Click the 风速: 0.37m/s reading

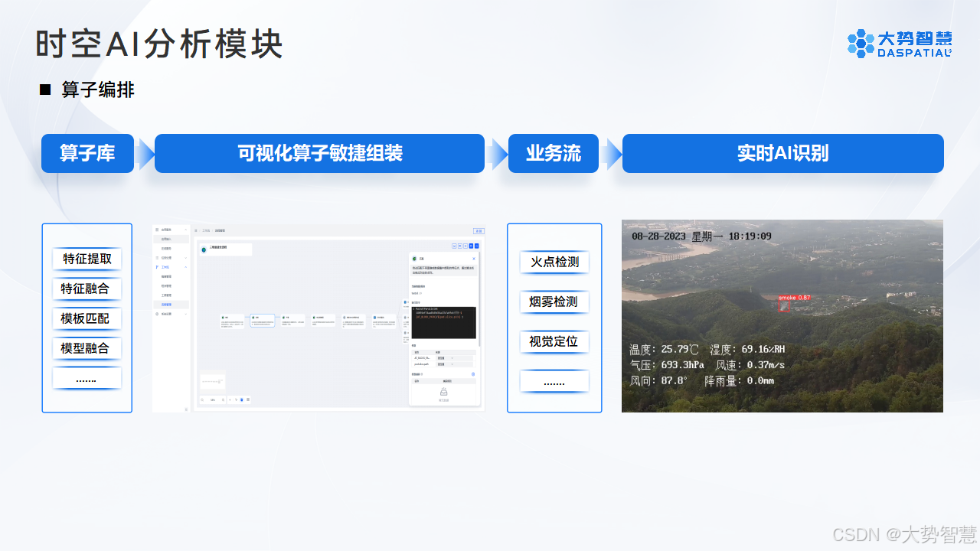pos(750,365)
